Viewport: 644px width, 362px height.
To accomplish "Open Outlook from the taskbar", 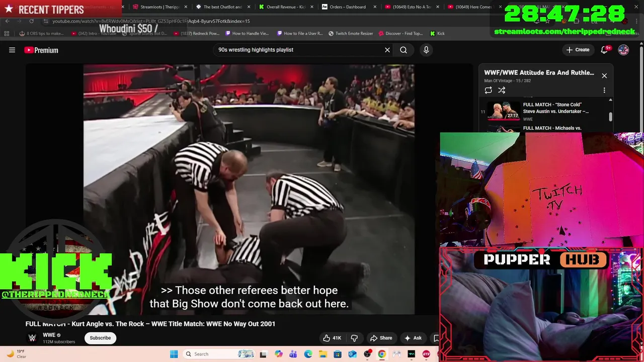I will tap(352, 354).
